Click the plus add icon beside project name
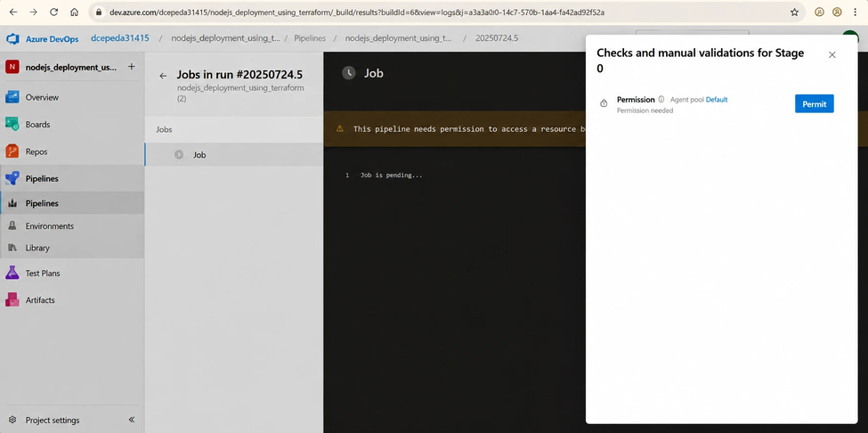The image size is (868, 433). (x=131, y=67)
